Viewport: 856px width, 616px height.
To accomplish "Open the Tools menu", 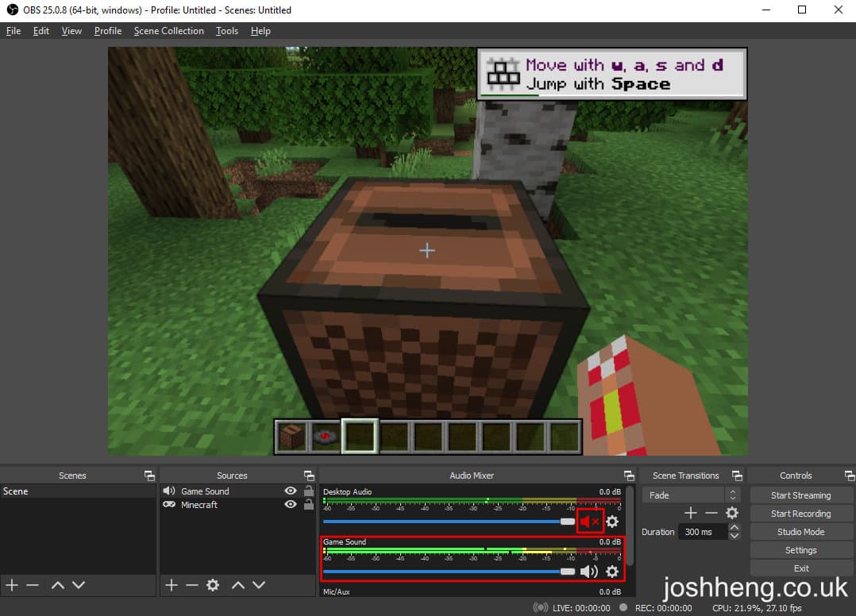I will click(x=226, y=31).
